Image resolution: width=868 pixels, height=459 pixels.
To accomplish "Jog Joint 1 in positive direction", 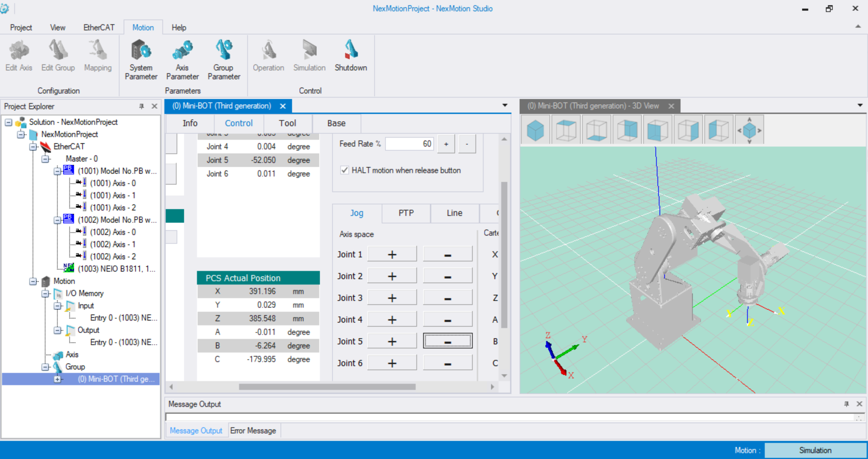I will (x=392, y=254).
